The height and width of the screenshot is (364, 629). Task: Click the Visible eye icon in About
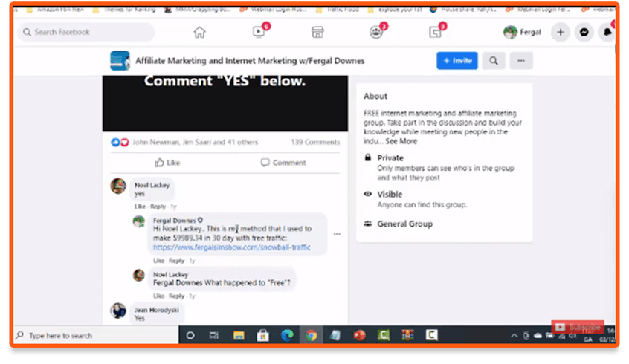(x=367, y=194)
